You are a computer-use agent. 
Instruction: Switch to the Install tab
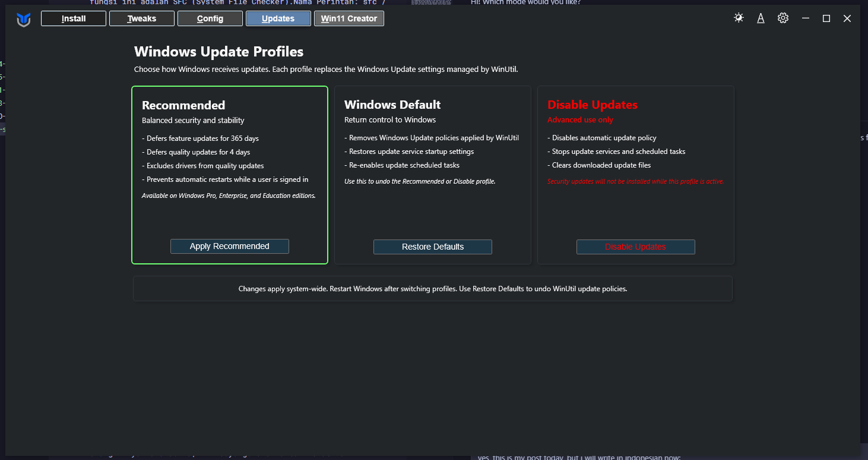(x=74, y=18)
